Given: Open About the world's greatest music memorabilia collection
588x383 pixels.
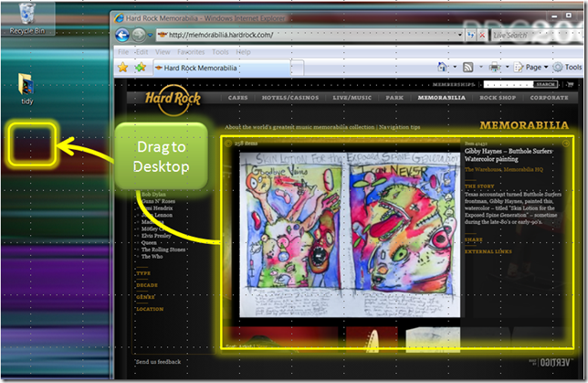Looking at the screenshot, I should point(299,127).
